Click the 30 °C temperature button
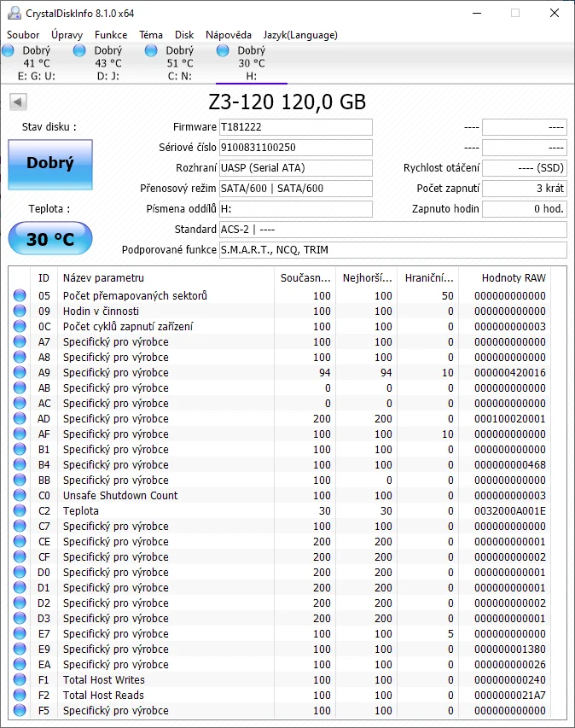 tap(50, 238)
